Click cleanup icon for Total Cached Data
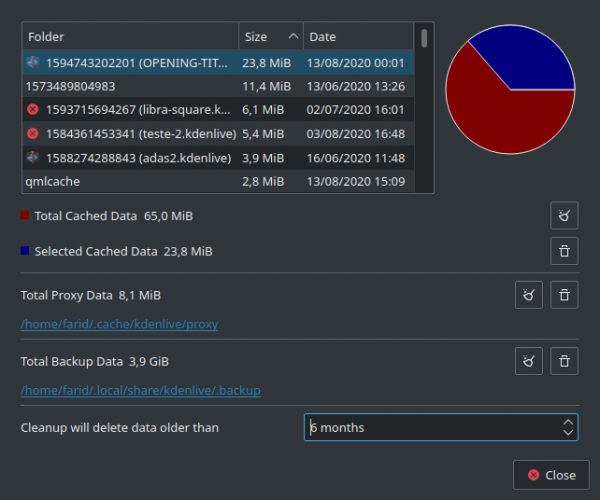600x500 pixels. pyautogui.click(x=564, y=215)
